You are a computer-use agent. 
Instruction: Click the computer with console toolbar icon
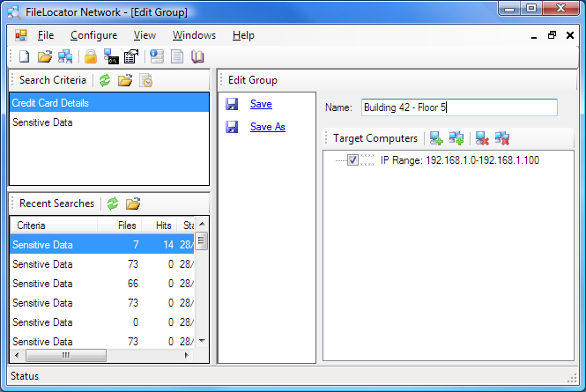(x=111, y=56)
